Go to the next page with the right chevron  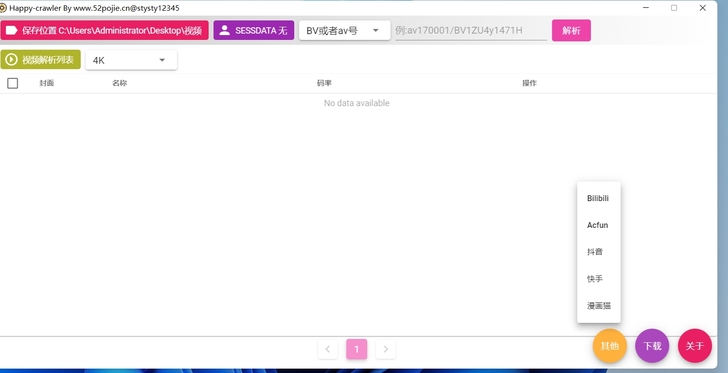click(x=385, y=349)
